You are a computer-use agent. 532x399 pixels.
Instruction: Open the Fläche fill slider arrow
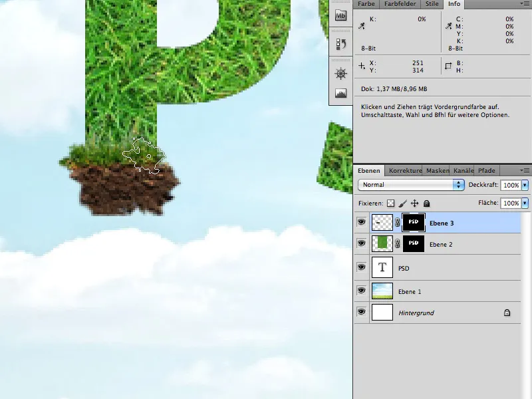(525, 203)
